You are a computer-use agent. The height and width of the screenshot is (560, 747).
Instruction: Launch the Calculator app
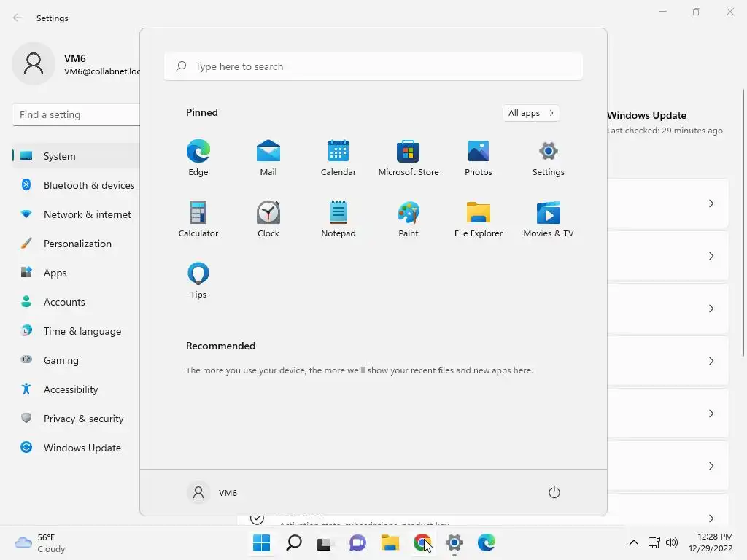coord(198,219)
